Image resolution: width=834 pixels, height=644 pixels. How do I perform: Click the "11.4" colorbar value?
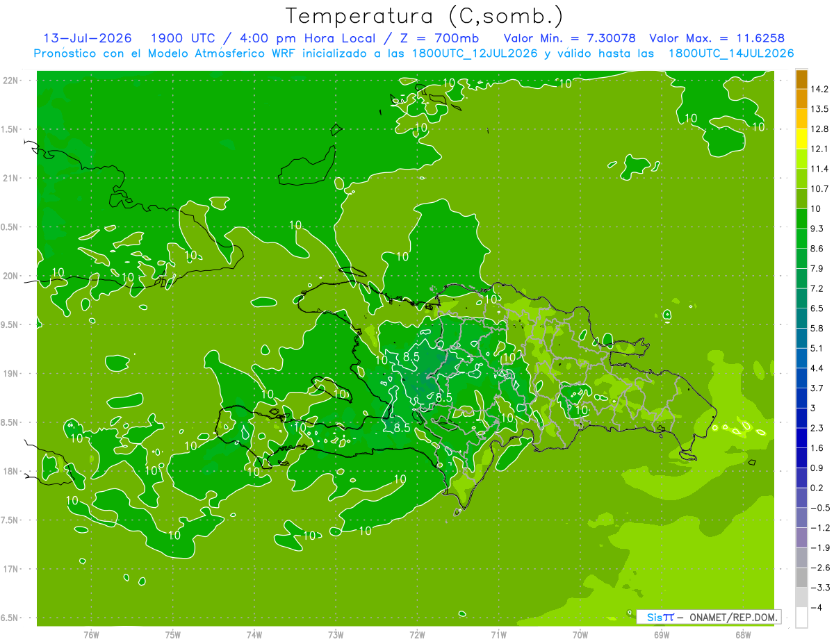click(x=821, y=169)
